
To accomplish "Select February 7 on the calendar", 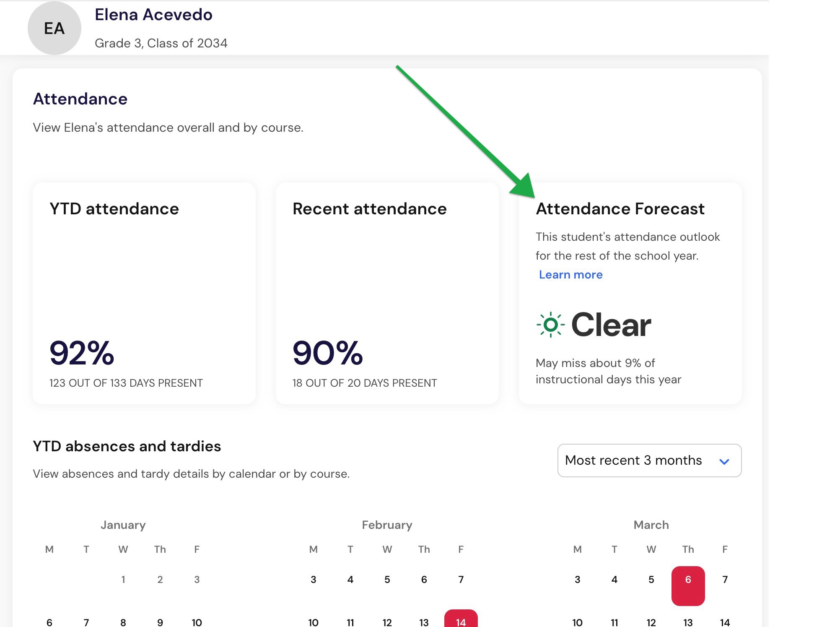I will [x=461, y=580].
